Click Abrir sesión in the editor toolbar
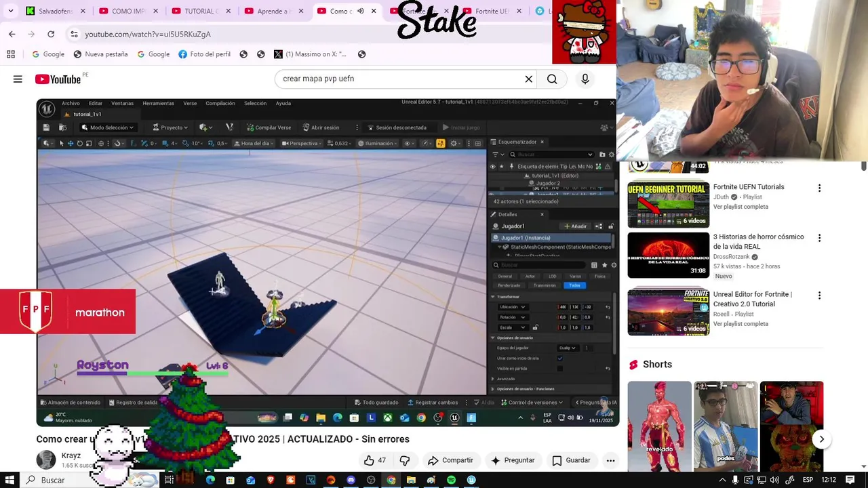The height and width of the screenshot is (488, 868). (321, 127)
